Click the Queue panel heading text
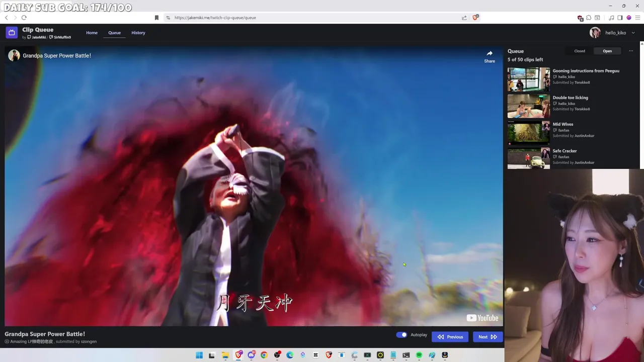This screenshot has width=644, height=362. point(516,51)
